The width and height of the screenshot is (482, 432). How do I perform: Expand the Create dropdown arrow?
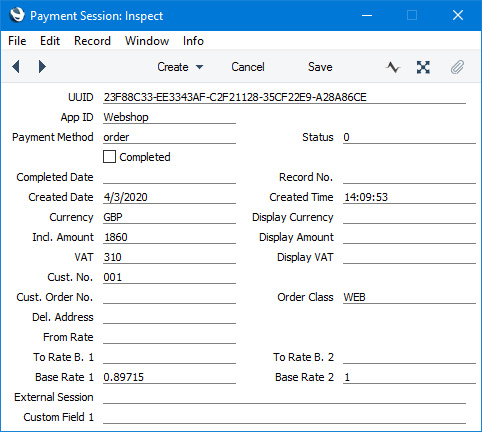coord(199,67)
